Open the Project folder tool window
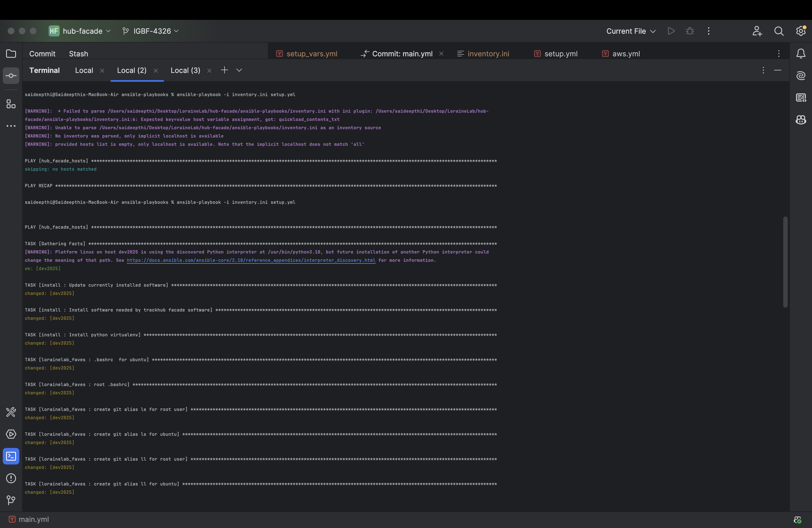This screenshot has height=528, width=812. 11,54
